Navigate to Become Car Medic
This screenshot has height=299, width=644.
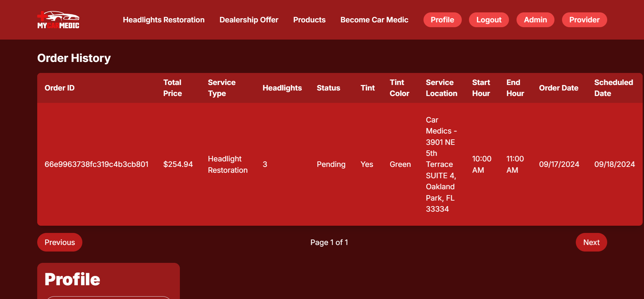tap(374, 20)
